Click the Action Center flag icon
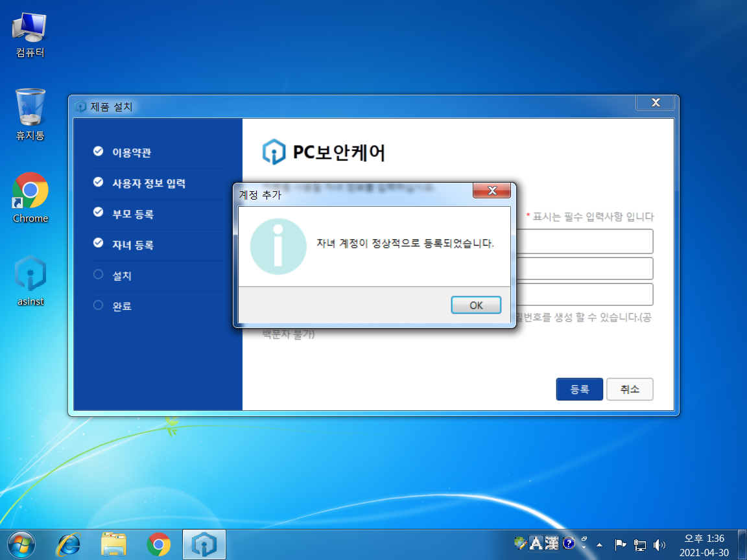Image resolution: width=747 pixels, height=560 pixels. point(620,544)
